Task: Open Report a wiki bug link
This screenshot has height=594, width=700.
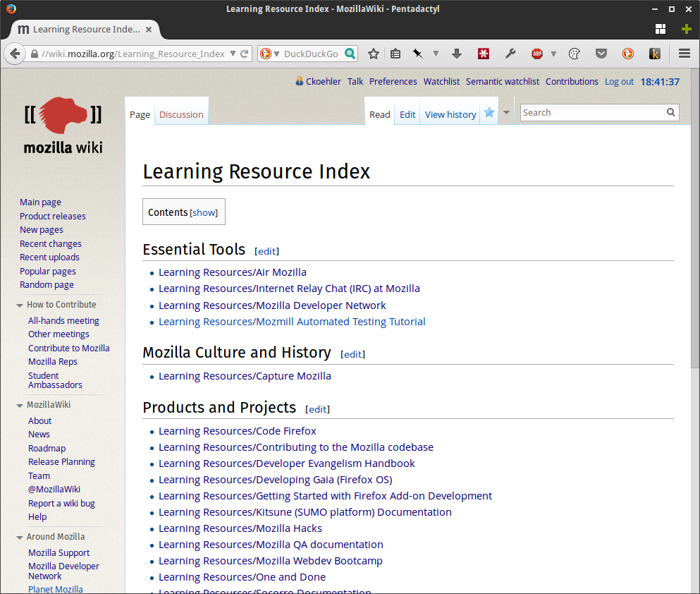Action: (x=61, y=504)
